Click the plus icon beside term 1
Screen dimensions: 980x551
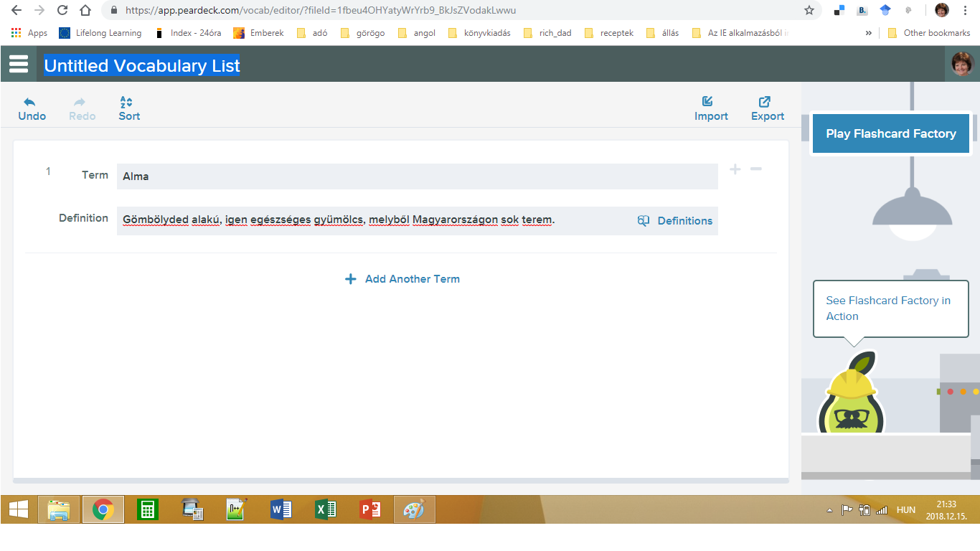(735, 169)
